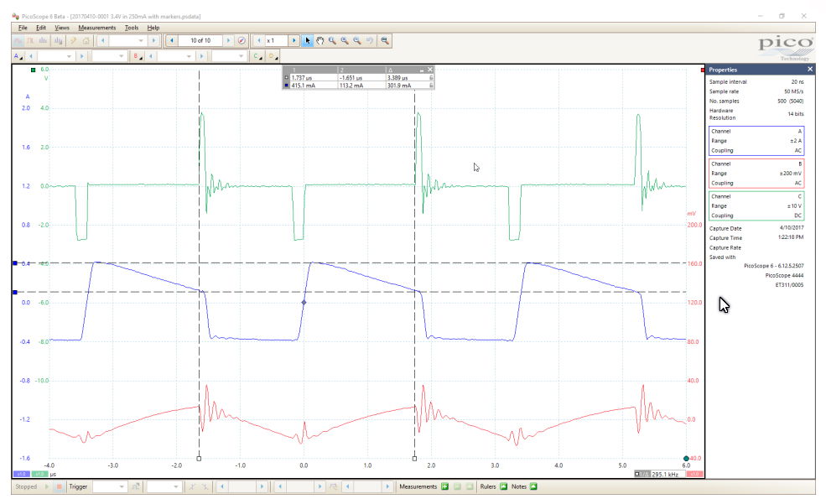
Task: Open Channel A coupling dropdown
Action: [x=108, y=56]
